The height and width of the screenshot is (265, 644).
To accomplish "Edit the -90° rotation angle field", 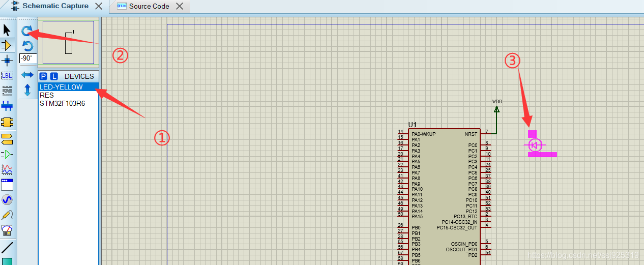I will 27,58.
